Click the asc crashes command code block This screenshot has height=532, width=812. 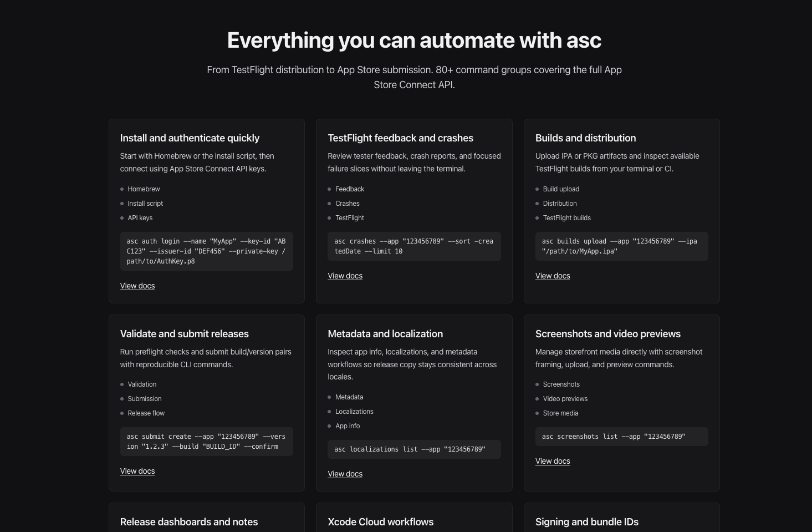[x=413, y=246]
